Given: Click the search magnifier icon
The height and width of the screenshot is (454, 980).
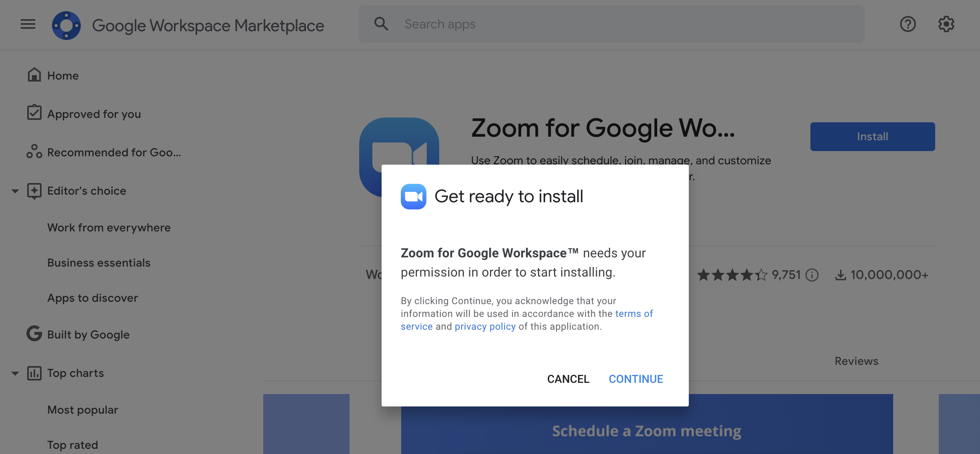Looking at the screenshot, I should click(x=381, y=24).
